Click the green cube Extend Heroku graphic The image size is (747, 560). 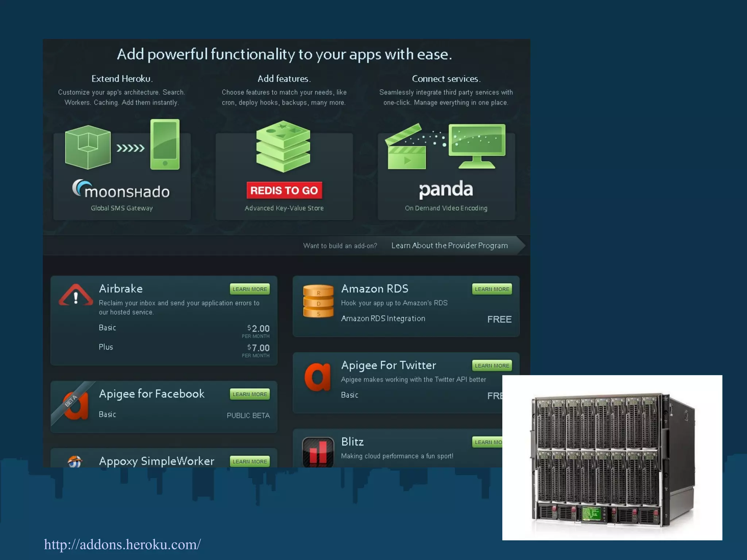click(88, 147)
